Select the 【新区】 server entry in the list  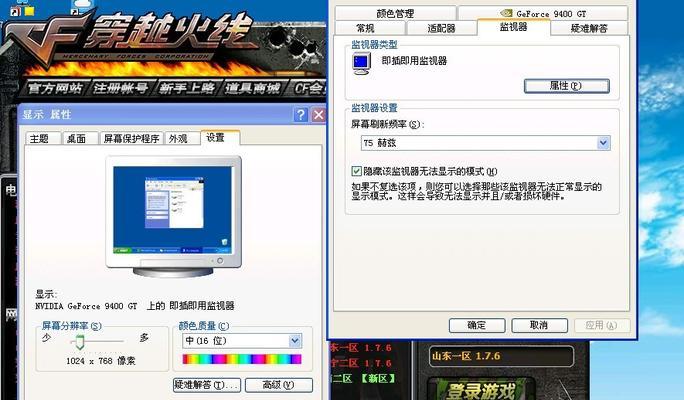(x=363, y=378)
